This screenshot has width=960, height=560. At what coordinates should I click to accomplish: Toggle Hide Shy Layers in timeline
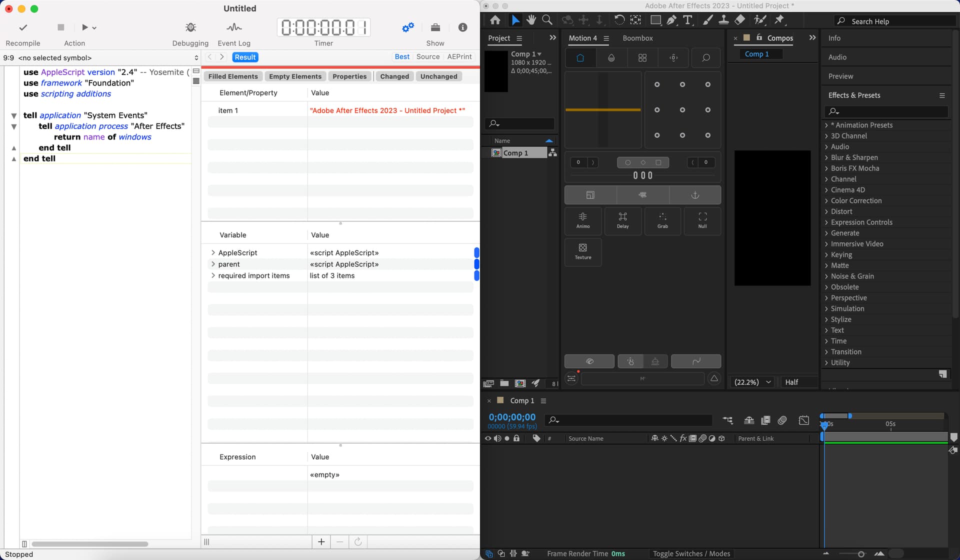(x=749, y=420)
